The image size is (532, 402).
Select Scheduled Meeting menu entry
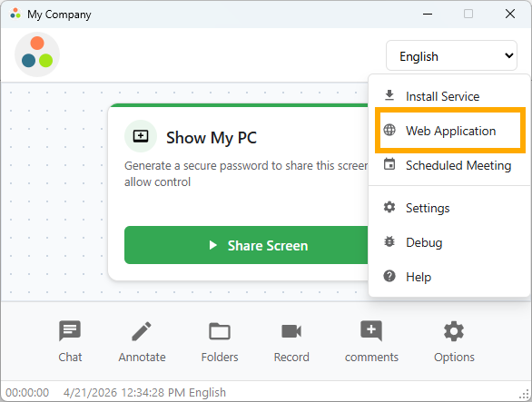pos(449,165)
